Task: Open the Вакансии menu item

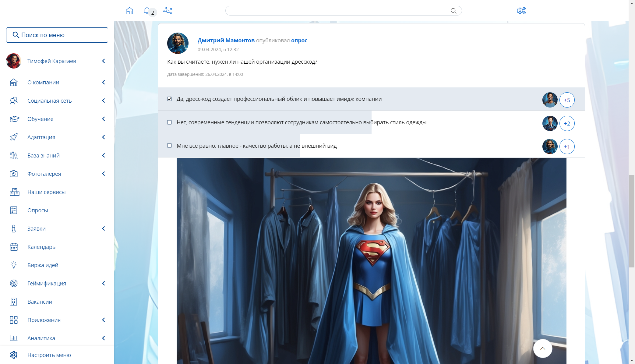Action: [x=40, y=302]
